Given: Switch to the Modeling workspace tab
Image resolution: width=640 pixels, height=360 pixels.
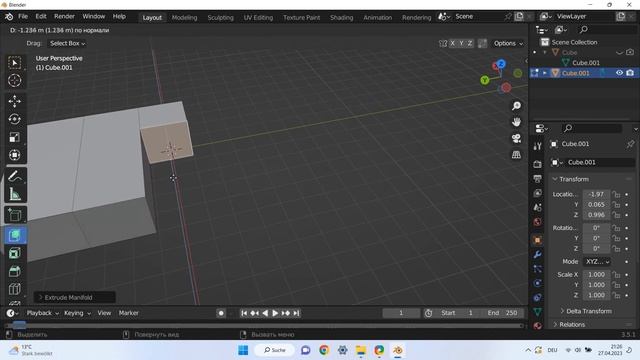Looking at the screenshot, I should (x=184, y=18).
